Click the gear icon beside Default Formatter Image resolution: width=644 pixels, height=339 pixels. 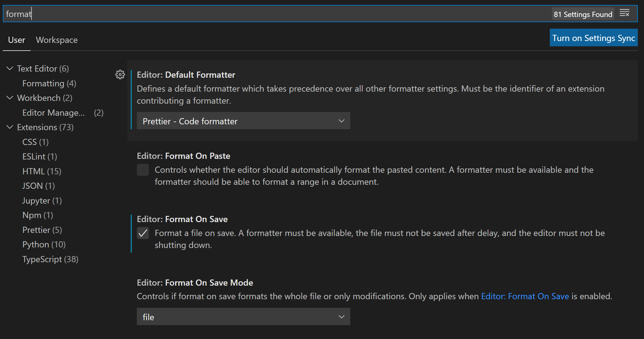120,75
